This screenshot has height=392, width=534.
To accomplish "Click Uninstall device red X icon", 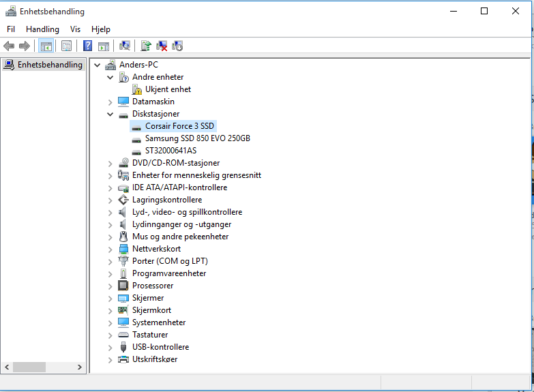I will pos(162,46).
